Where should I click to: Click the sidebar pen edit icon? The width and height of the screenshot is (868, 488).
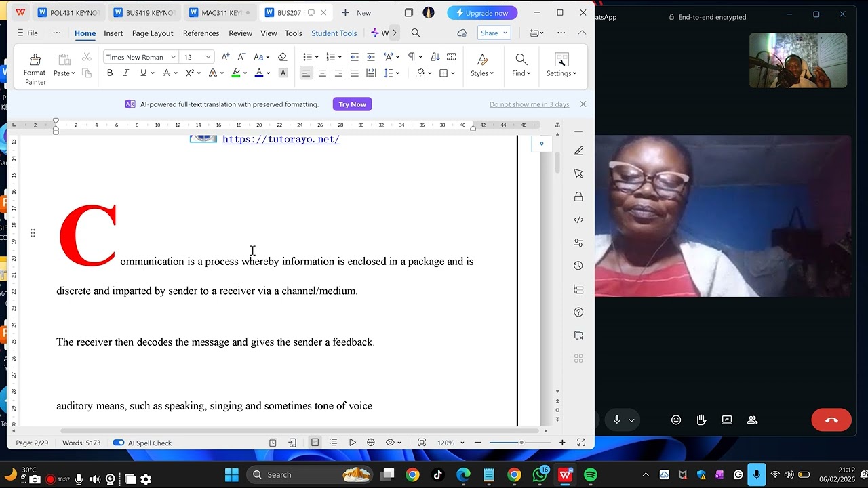click(x=578, y=151)
